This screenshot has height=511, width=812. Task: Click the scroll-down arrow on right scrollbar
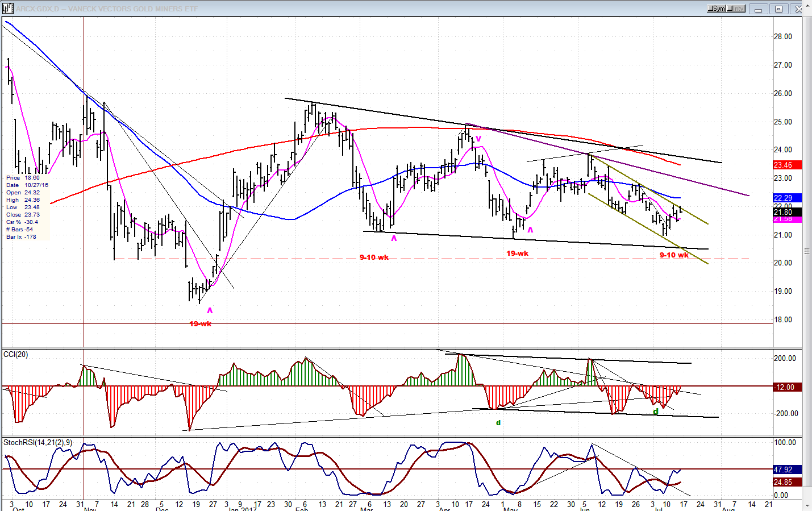click(x=807, y=505)
